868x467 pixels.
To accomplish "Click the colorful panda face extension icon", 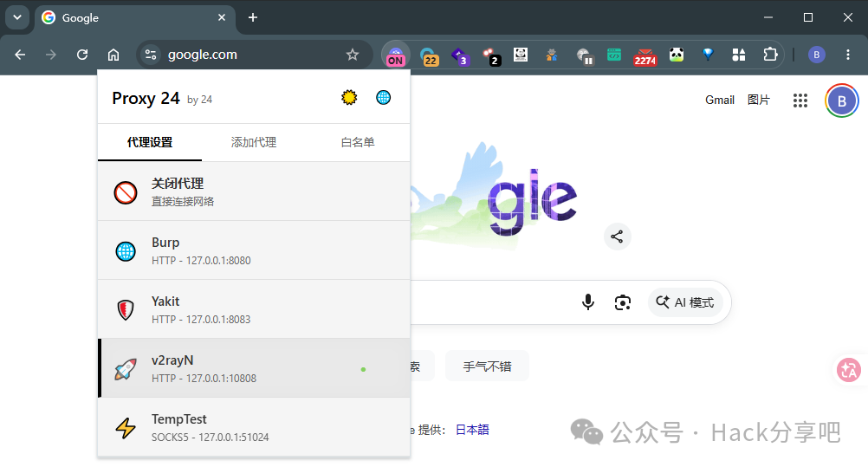I will point(677,55).
